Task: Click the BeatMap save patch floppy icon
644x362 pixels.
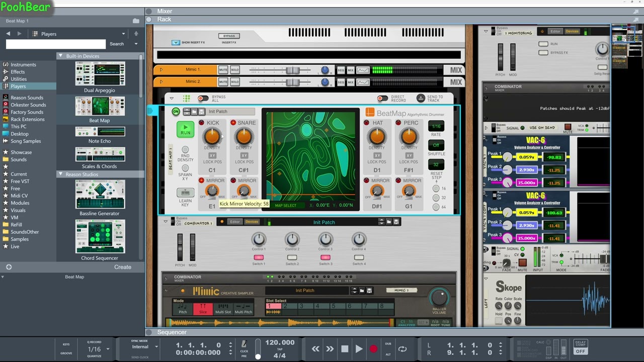Action: 201,112
